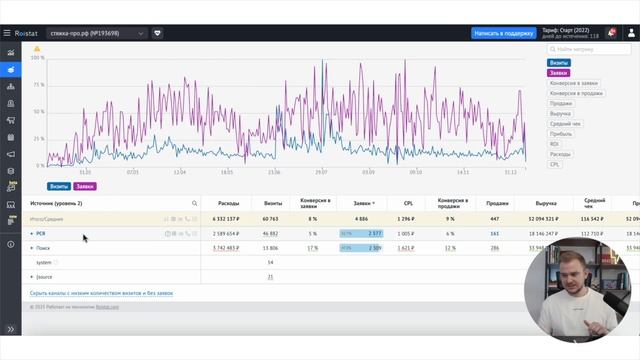Enable Конверсия в продажи metric chip
640x360 pixels.
tap(576, 93)
